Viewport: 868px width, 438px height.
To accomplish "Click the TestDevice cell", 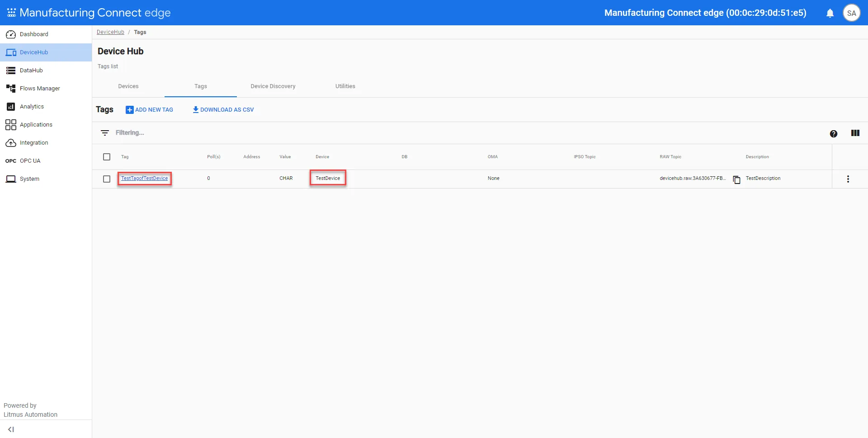I will [328, 178].
